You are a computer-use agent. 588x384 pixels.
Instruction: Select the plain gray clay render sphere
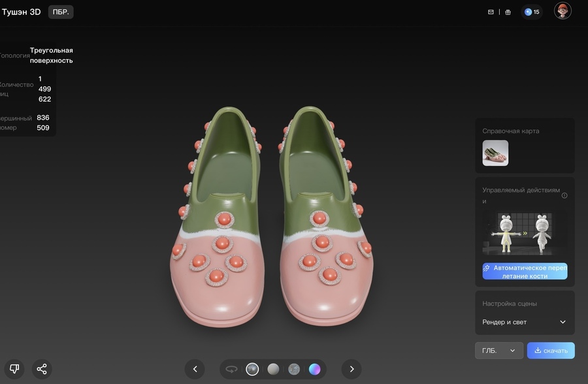273,369
